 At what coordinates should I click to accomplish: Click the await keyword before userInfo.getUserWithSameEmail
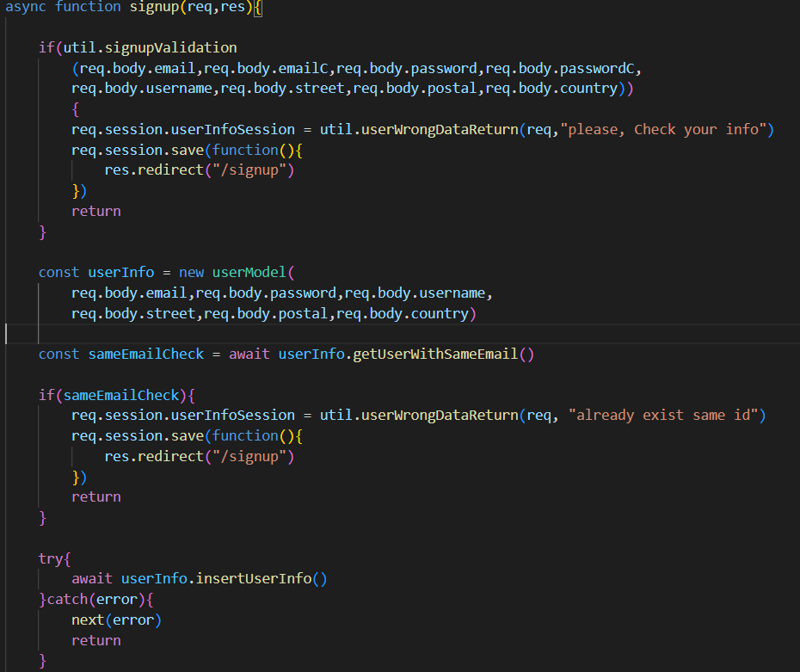point(249,354)
